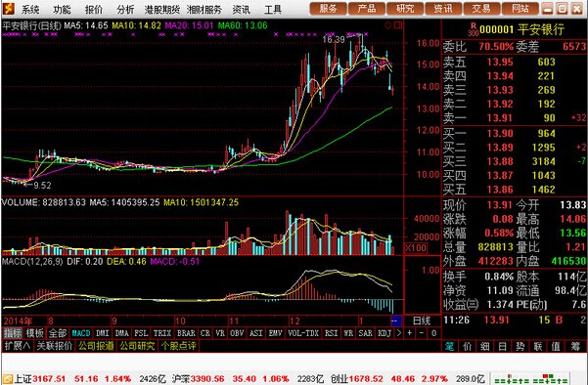Click the orange 服务 button

point(328,8)
